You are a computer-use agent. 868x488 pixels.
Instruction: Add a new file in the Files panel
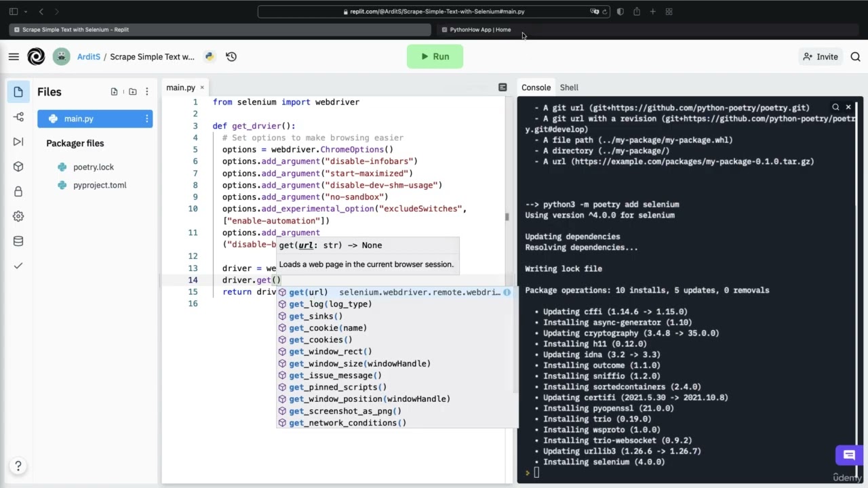click(114, 91)
